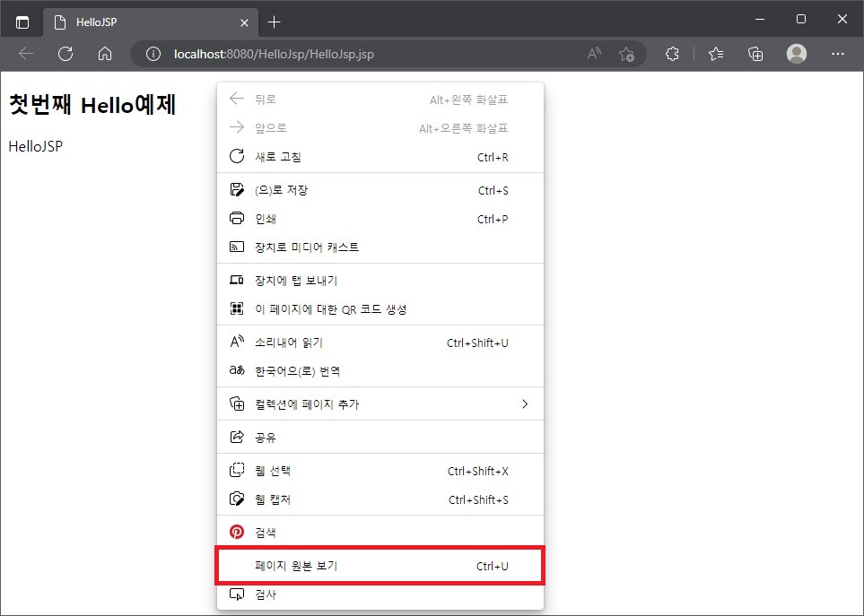Add this page to favorites star icon

(x=626, y=54)
